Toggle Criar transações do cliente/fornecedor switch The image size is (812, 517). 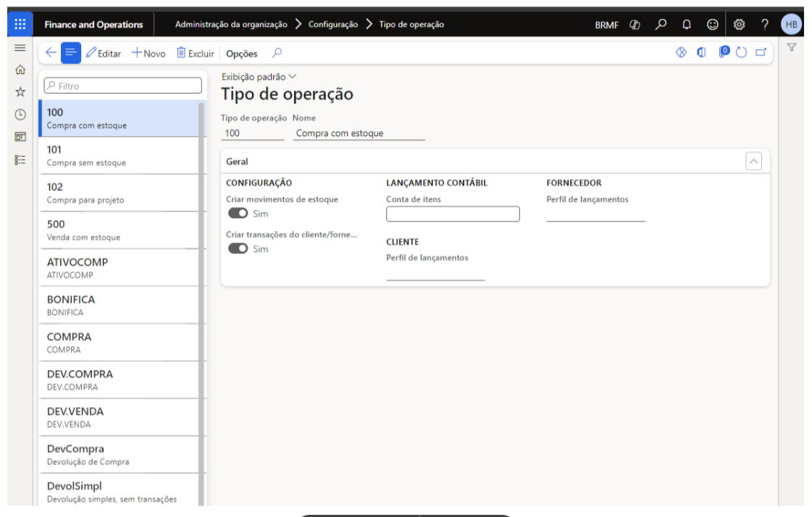pyautogui.click(x=238, y=248)
